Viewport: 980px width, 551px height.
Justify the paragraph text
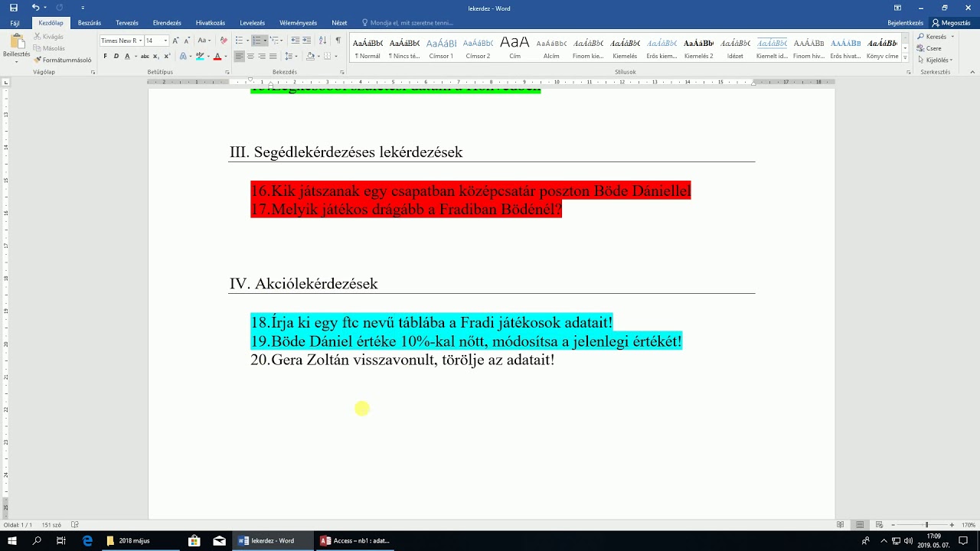point(273,56)
